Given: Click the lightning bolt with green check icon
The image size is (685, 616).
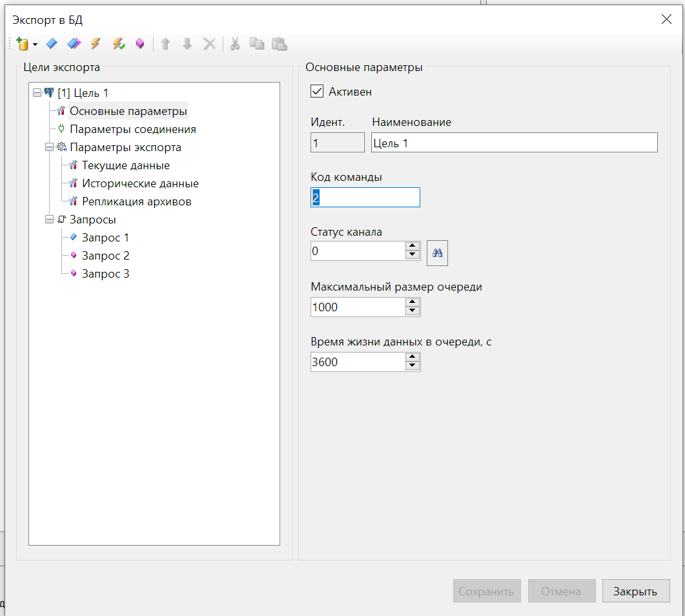Looking at the screenshot, I should click(x=118, y=44).
